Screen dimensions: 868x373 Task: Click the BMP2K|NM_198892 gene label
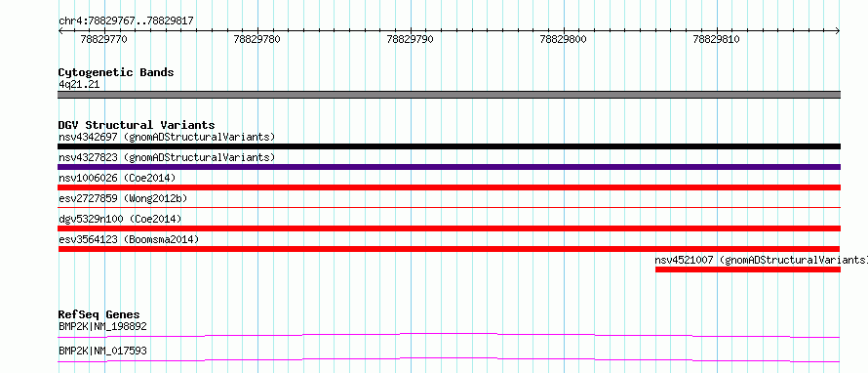pos(102,326)
